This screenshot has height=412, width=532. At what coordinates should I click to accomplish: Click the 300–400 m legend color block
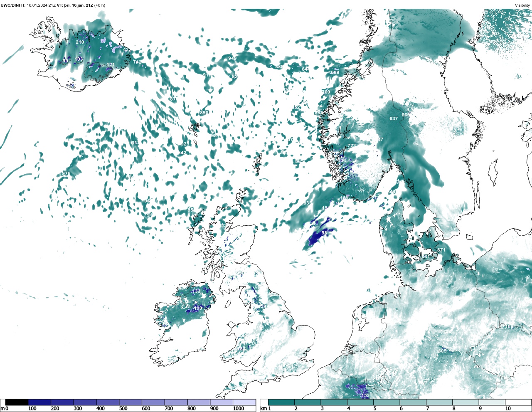85,402
